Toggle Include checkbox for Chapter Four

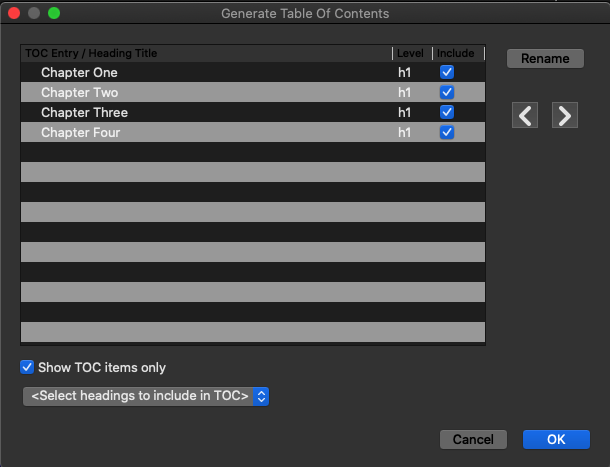447,132
